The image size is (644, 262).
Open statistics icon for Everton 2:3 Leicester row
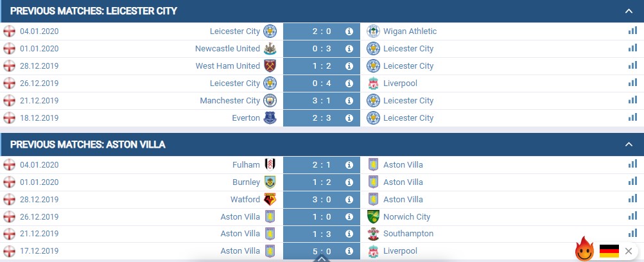pos(632,118)
